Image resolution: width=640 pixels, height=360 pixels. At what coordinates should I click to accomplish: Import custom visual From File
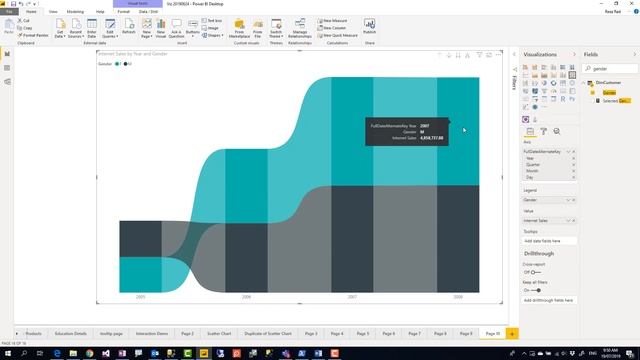click(258, 28)
